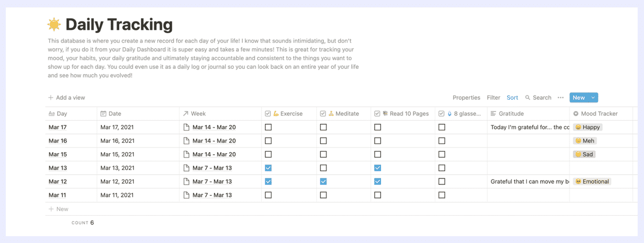
Task: Click the page icon for Mar 17 week
Action: pos(186,127)
